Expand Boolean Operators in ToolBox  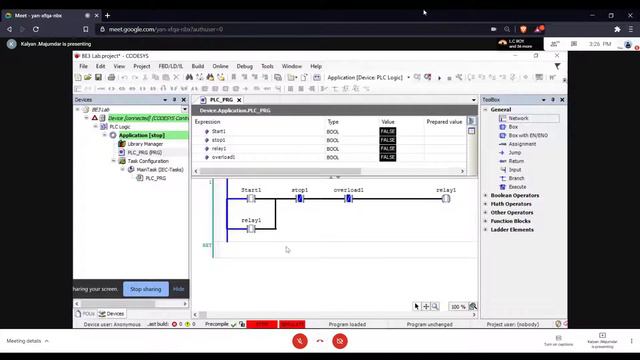coord(485,196)
